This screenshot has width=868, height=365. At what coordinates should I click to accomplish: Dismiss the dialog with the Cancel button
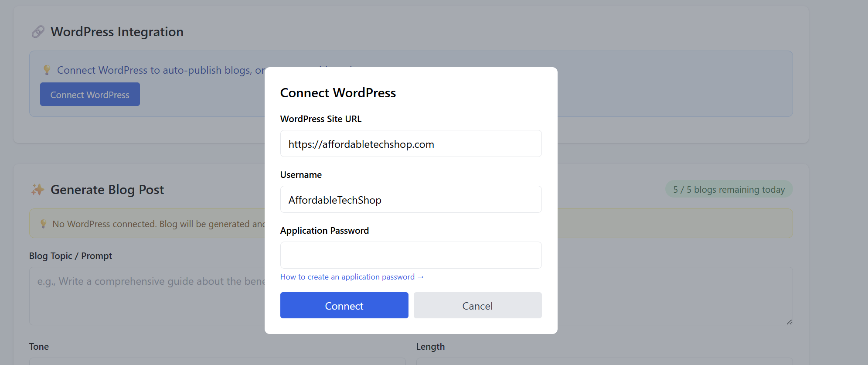[477, 305]
